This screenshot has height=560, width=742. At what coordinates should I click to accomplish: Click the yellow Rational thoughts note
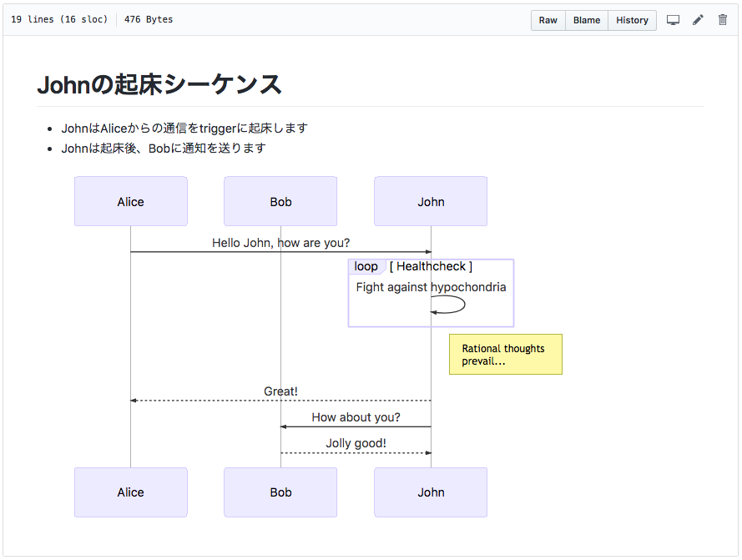click(x=505, y=355)
